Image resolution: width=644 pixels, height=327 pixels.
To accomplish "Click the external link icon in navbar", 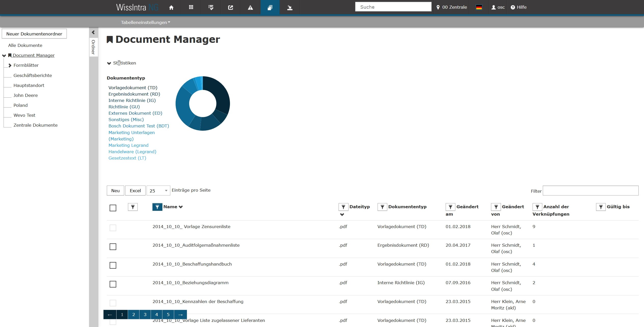I will [230, 7].
